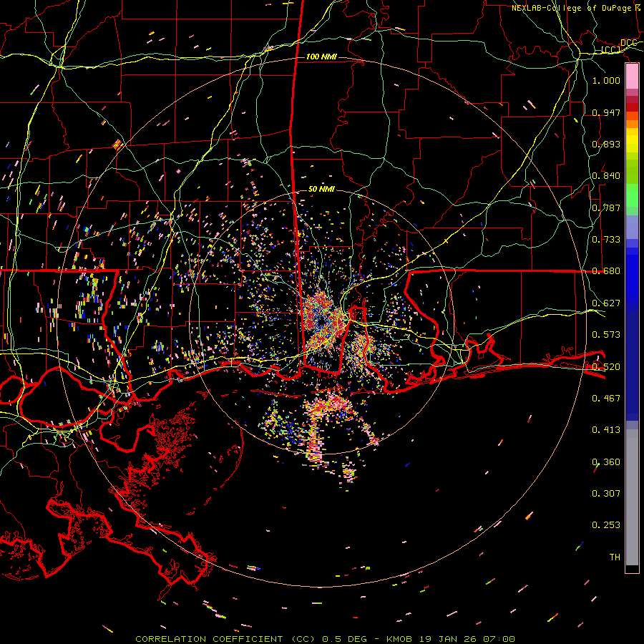Click the 0.840 scale value
Image resolution: width=644 pixels, height=644 pixels.
(606, 175)
